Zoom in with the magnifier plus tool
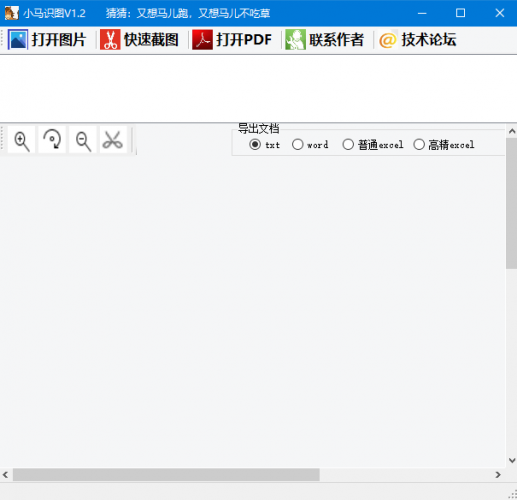The width and height of the screenshot is (517, 500). pos(21,140)
